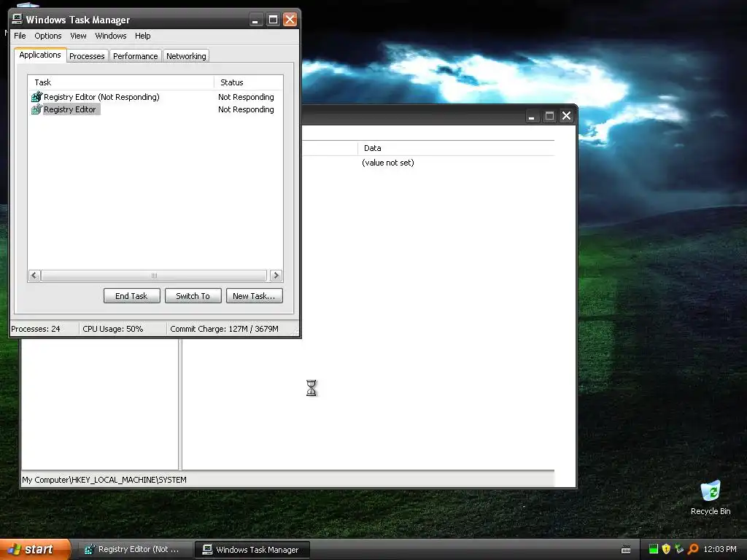The width and height of the screenshot is (747, 560).
Task: Click "CPU Usage: 50%" status entry
Action: tap(113, 329)
